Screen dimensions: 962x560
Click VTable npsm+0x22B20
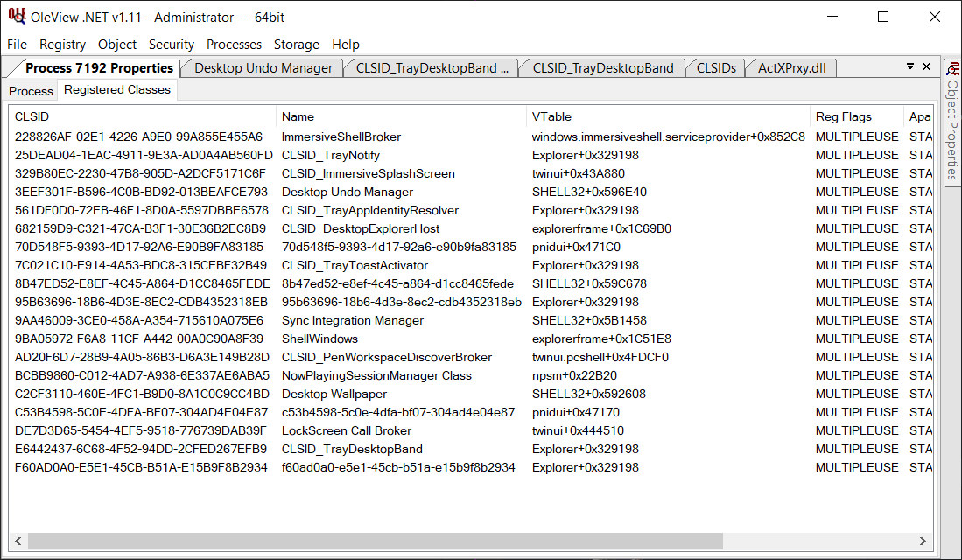click(574, 376)
